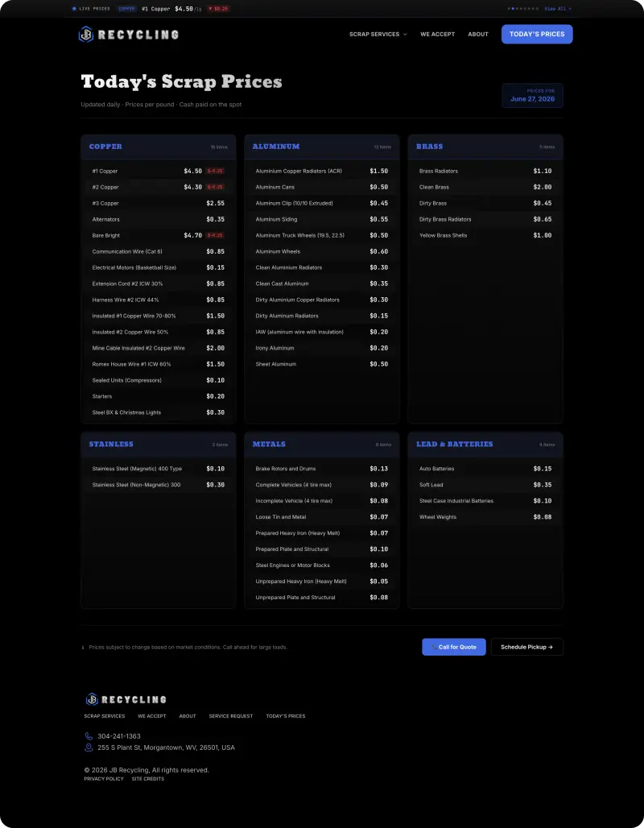Click the Copper category heading
This screenshot has width=644, height=828.
(105, 147)
